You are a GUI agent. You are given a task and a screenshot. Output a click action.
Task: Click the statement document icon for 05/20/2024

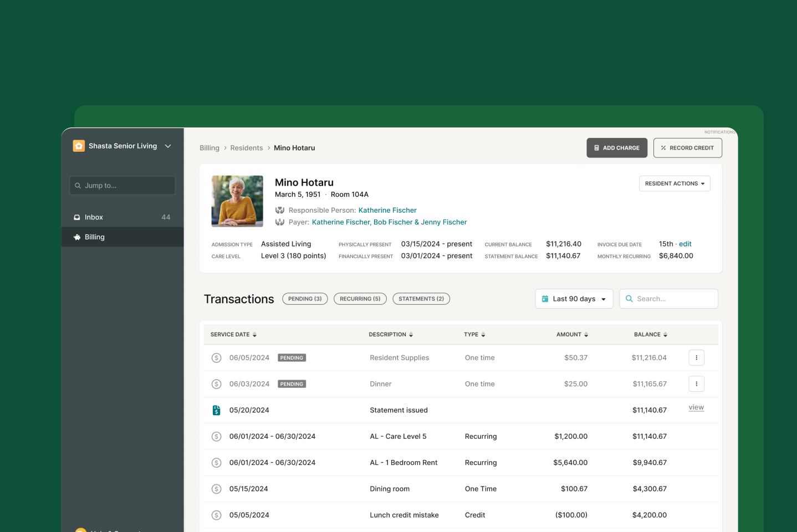click(217, 410)
